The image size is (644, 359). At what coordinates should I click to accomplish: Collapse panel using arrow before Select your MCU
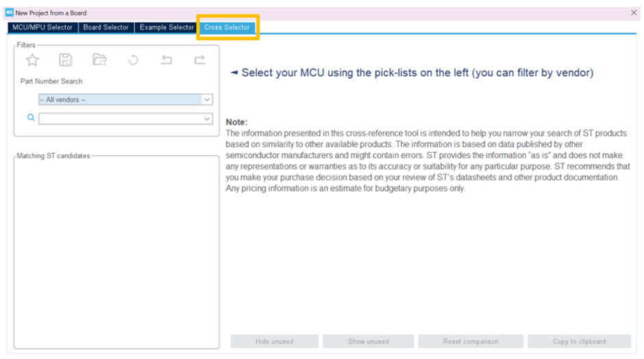[x=234, y=73]
